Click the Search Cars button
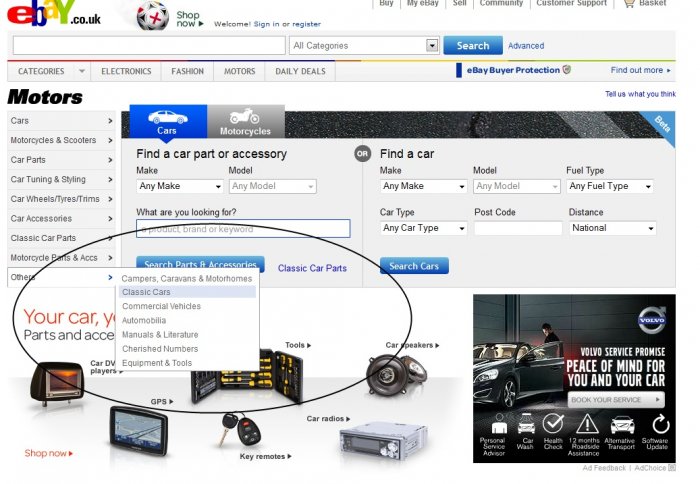The width and height of the screenshot is (700, 484). tap(414, 266)
